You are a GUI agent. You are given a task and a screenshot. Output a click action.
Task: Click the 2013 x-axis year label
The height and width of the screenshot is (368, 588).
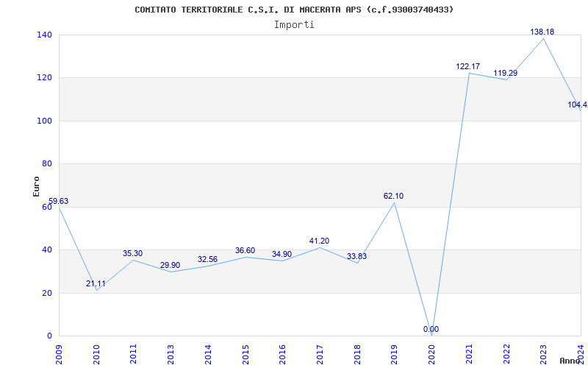[171, 354]
